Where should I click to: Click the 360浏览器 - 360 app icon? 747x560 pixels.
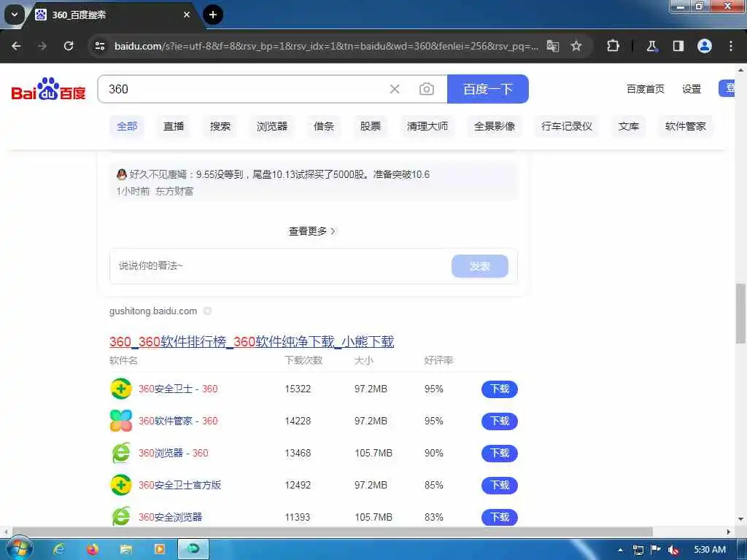click(x=121, y=453)
